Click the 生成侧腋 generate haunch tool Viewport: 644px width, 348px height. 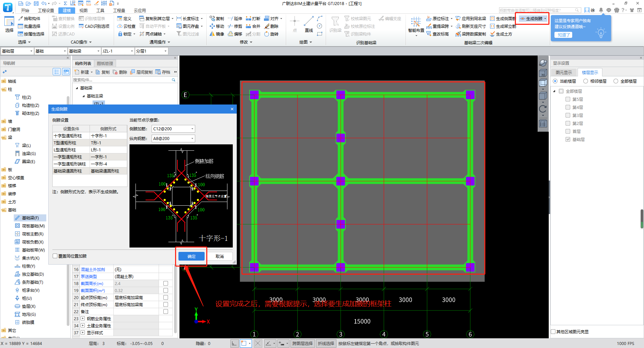coord(532,18)
